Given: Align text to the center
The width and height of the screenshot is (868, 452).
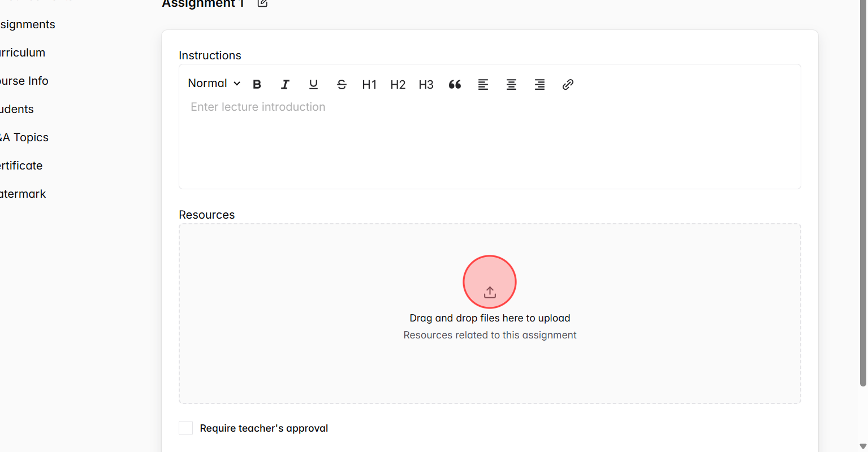Looking at the screenshot, I should click(511, 84).
